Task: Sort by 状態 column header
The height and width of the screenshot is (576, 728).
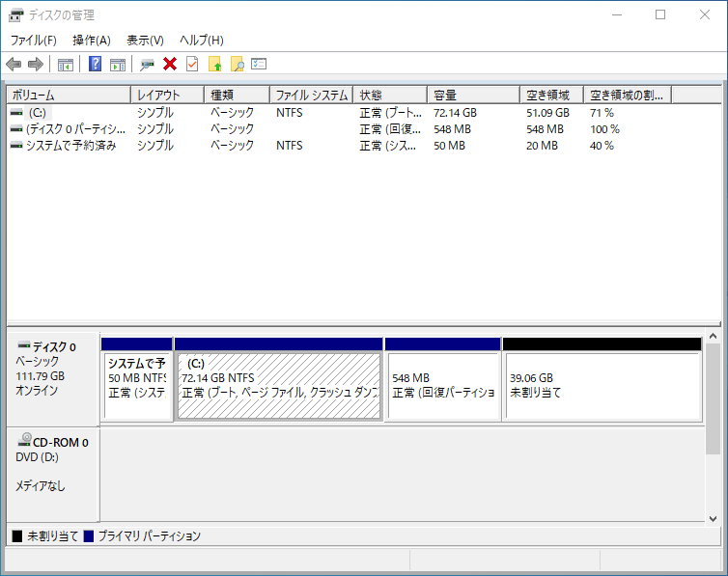Action: (390, 96)
